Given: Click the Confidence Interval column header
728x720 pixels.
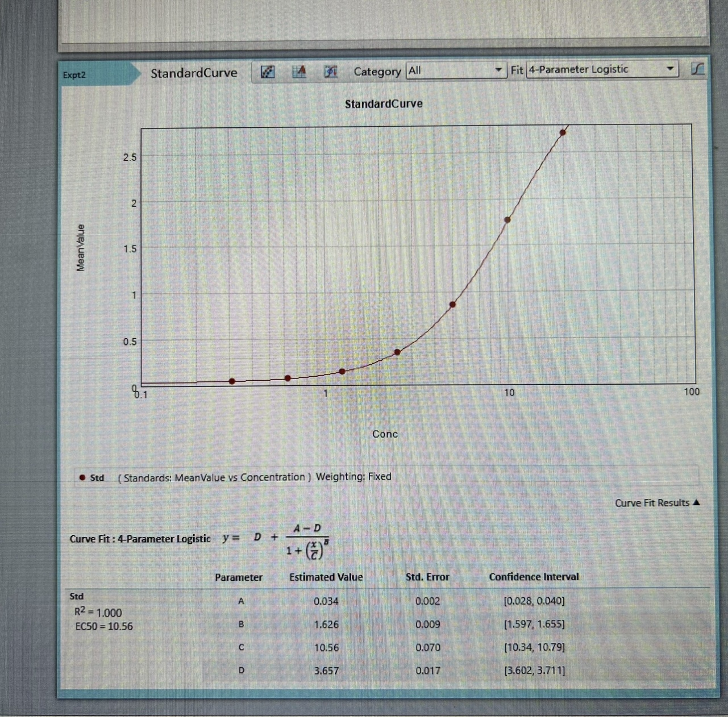Looking at the screenshot, I should click(534, 577).
